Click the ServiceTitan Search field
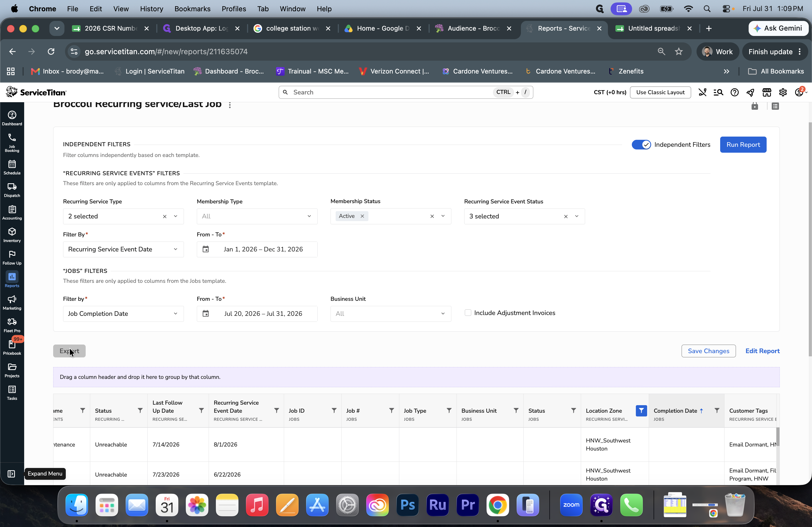Viewport: 812px width, 527px height. 406,92
